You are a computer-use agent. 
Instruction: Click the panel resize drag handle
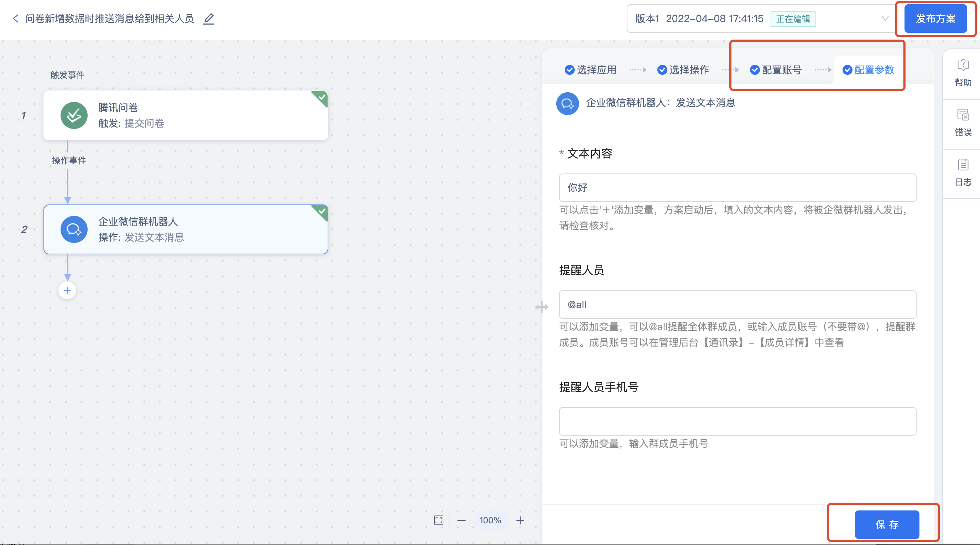coord(541,307)
